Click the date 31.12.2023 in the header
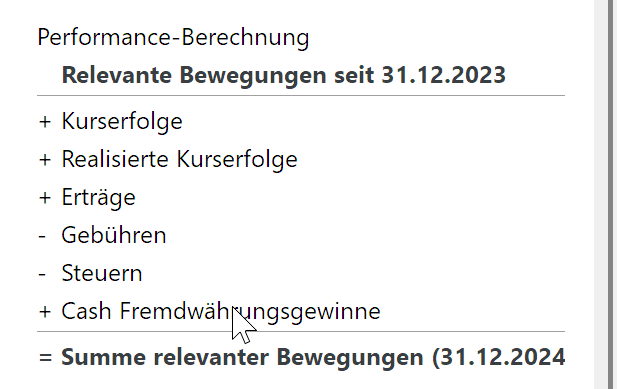This screenshot has width=617, height=389. pyautogui.click(x=443, y=75)
